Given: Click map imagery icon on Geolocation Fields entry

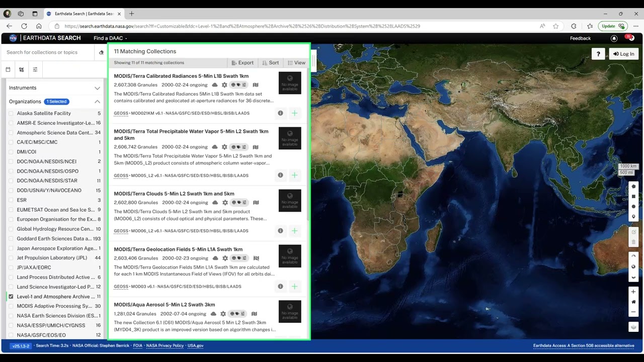Looking at the screenshot, I should [256, 258].
